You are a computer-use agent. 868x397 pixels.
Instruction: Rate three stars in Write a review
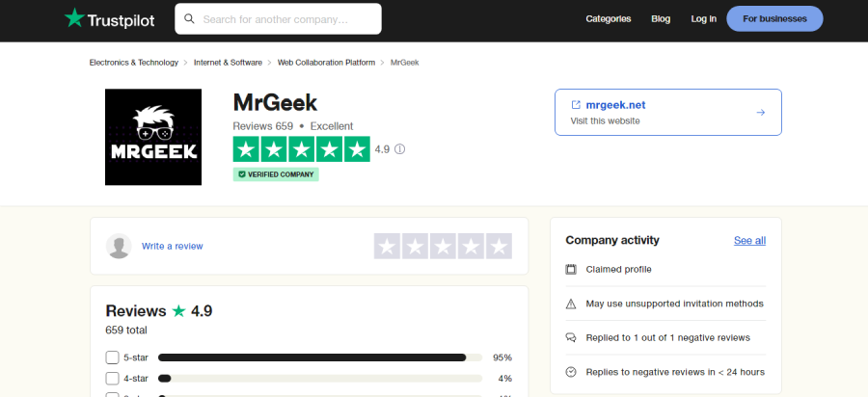point(443,246)
